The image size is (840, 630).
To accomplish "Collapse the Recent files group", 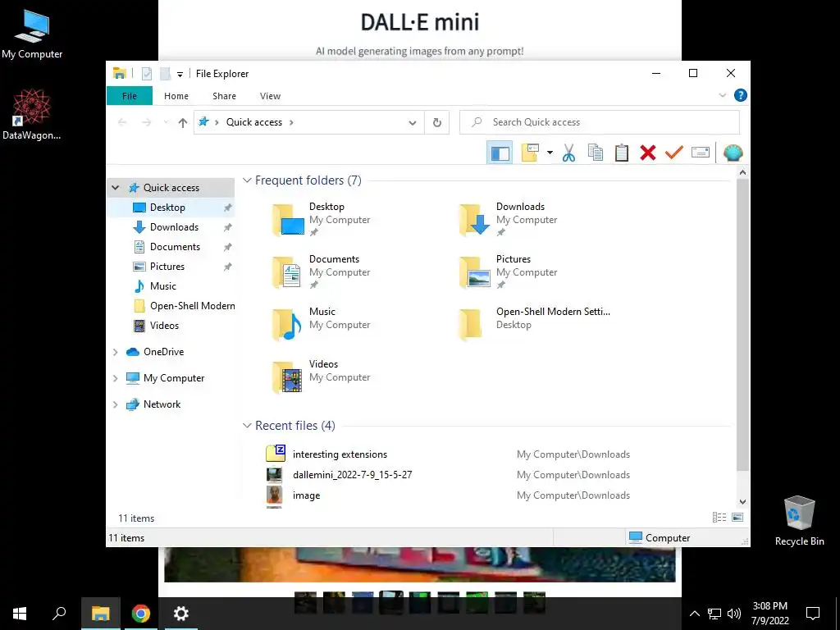I will (247, 426).
